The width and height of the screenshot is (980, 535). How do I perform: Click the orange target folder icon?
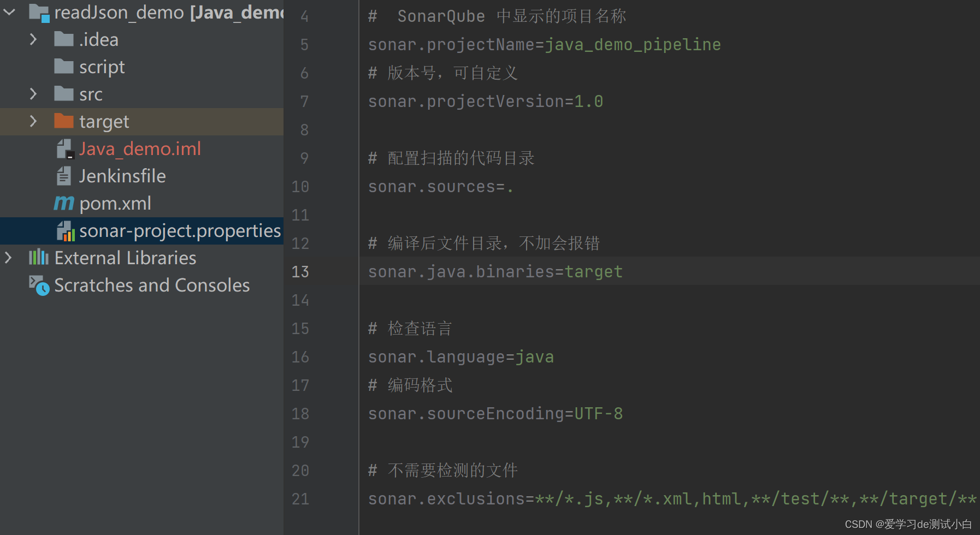[64, 121]
